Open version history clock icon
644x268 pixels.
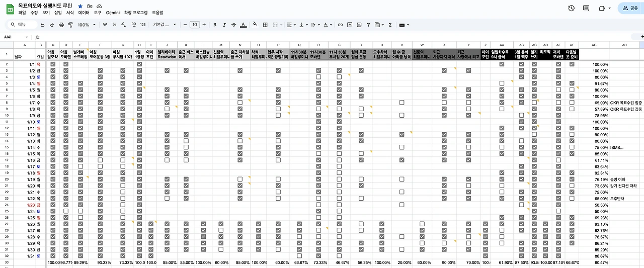[x=572, y=8]
